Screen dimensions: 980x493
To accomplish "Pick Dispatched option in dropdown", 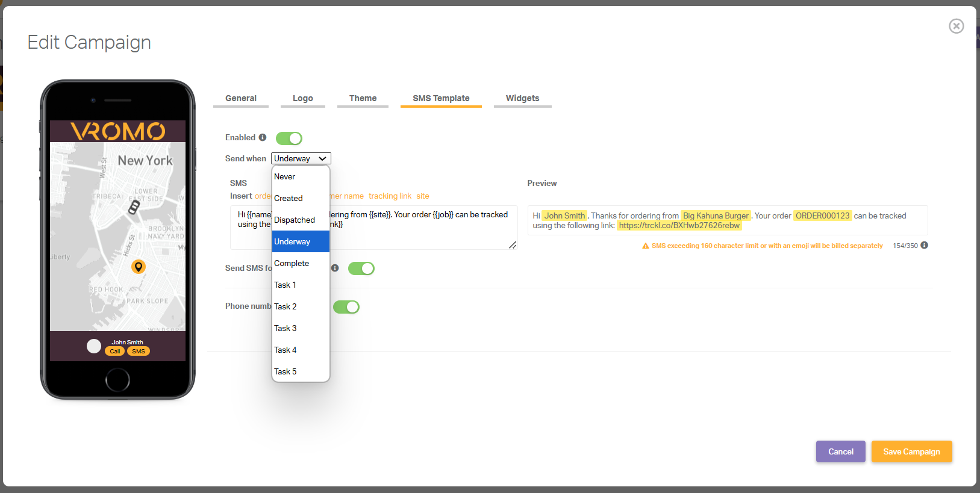I will click(x=301, y=220).
